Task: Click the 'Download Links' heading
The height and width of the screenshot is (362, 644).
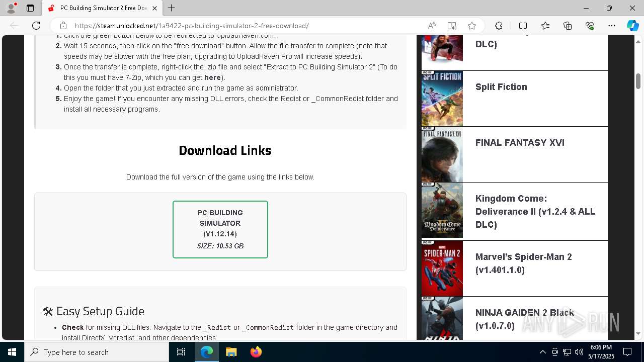Action: click(x=225, y=150)
